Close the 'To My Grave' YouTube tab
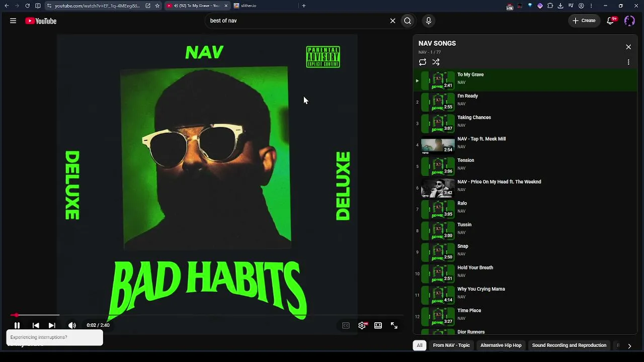This screenshot has height=362, width=644. (226, 6)
